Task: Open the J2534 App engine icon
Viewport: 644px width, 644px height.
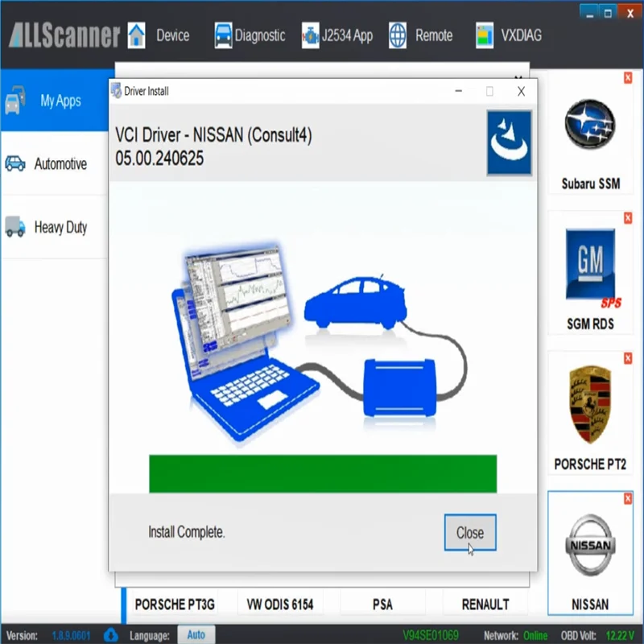Action: click(311, 35)
